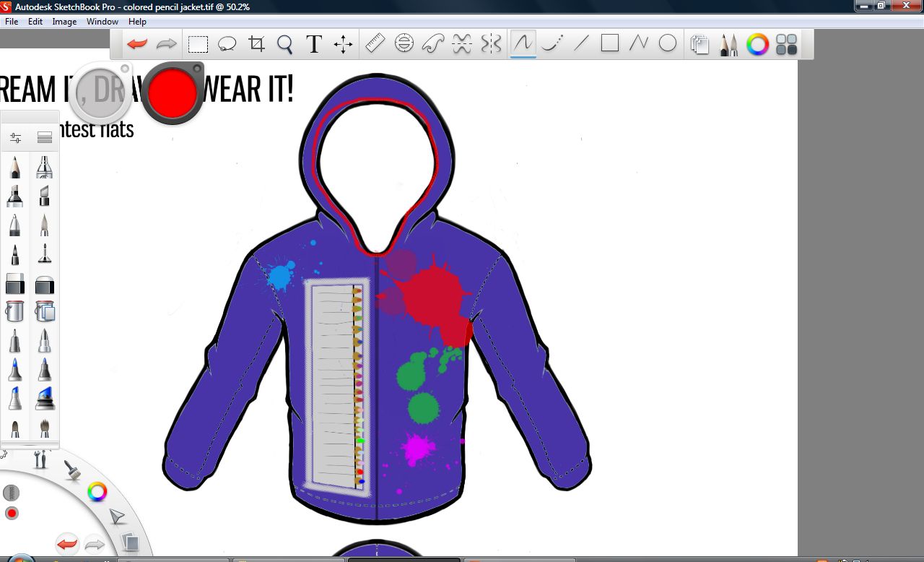Open the brush library from palette header

pos(45,137)
